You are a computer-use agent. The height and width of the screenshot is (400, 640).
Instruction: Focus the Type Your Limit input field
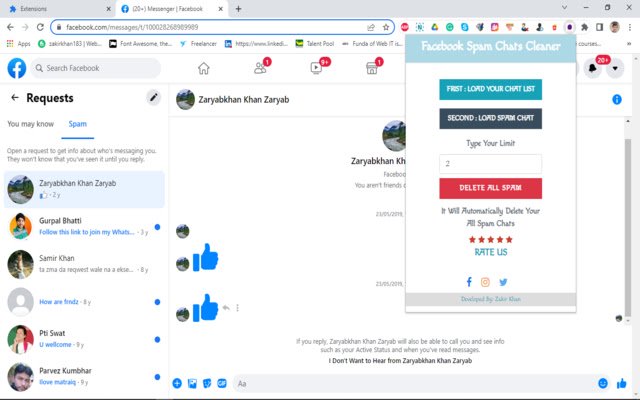[x=491, y=164]
